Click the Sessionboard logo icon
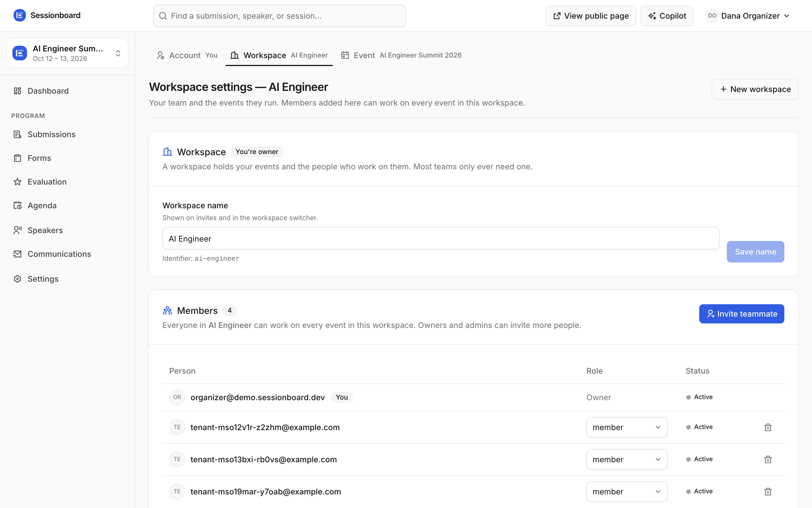Screen dimensions: 812x508 (x=19, y=16)
